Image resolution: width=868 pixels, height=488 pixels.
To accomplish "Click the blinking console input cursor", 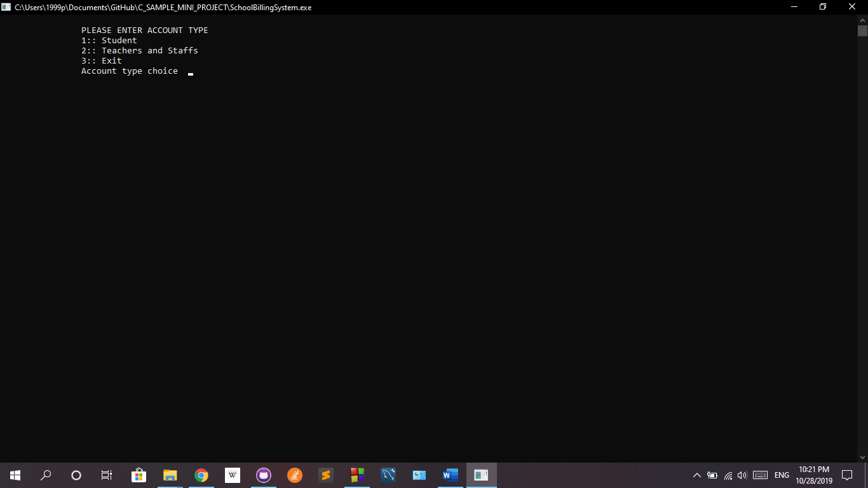I will coord(191,74).
